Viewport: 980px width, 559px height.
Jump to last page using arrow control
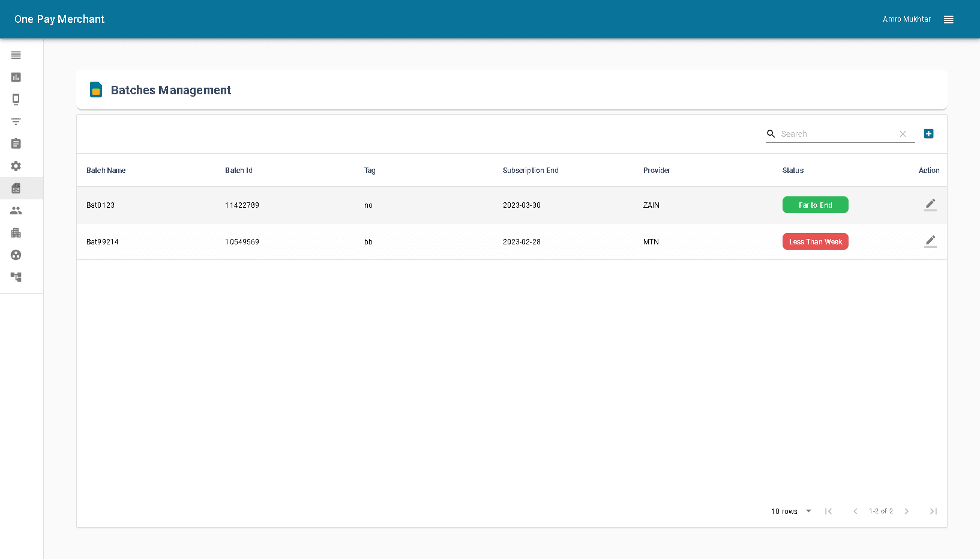pos(933,511)
